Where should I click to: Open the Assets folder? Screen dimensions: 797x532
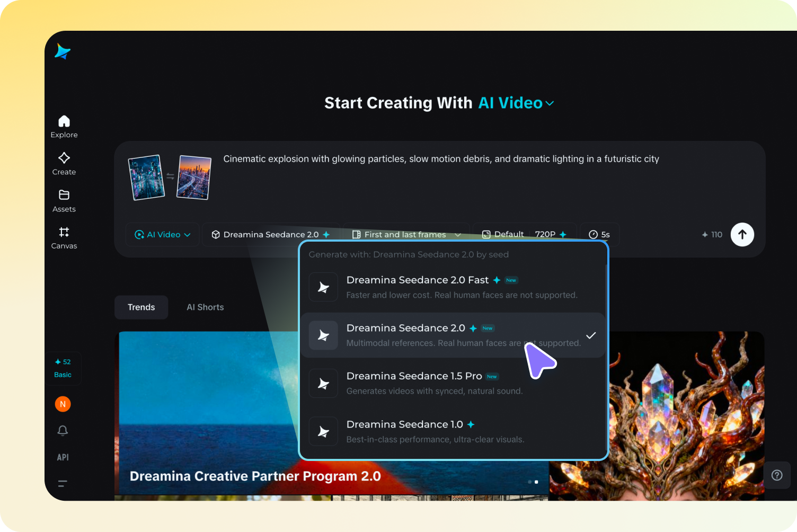coord(64,201)
